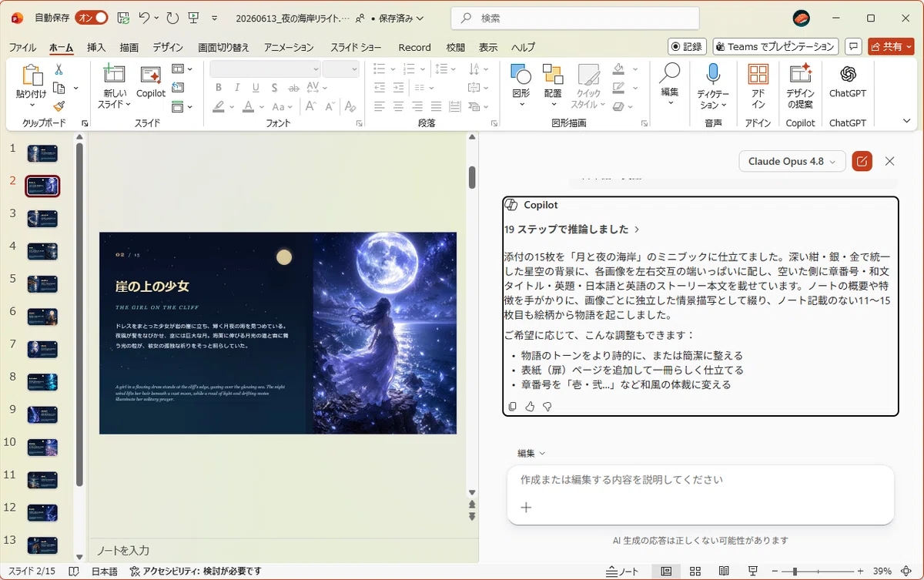Open the 編集 mode dropdown above prompt
924x580 pixels.
(531, 453)
